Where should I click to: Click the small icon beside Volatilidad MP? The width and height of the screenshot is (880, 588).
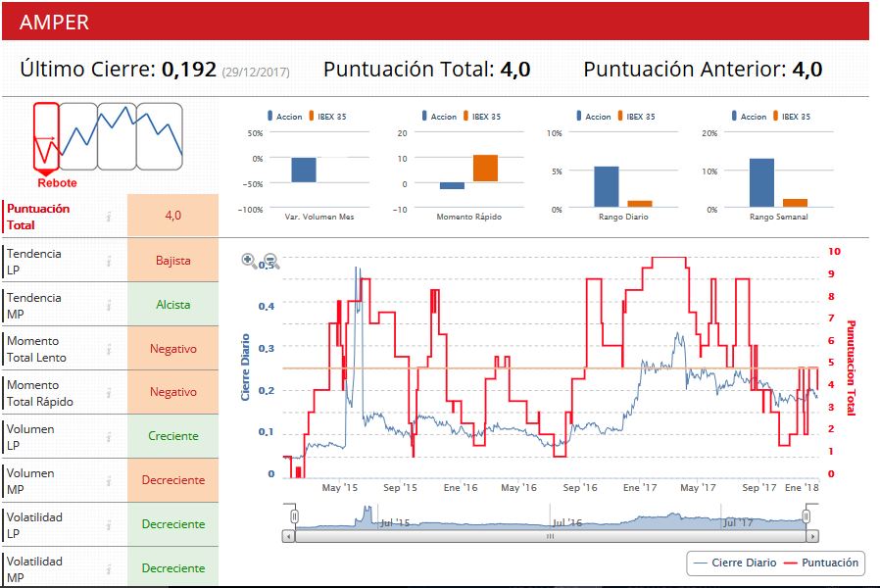(x=109, y=569)
